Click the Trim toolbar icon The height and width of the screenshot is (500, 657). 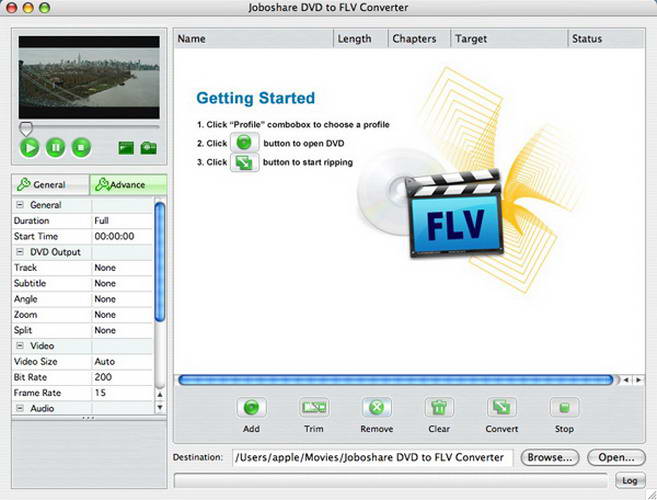[314, 407]
